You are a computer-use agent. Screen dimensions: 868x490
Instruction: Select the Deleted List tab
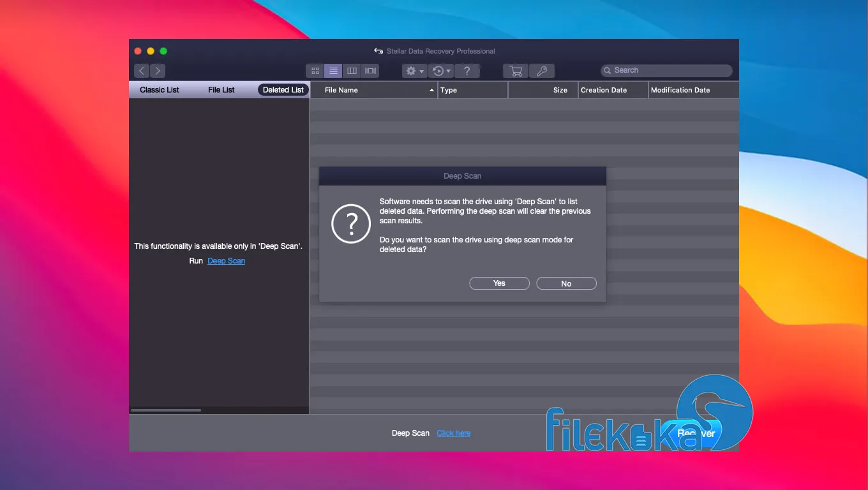pyautogui.click(x=283, y=90)
